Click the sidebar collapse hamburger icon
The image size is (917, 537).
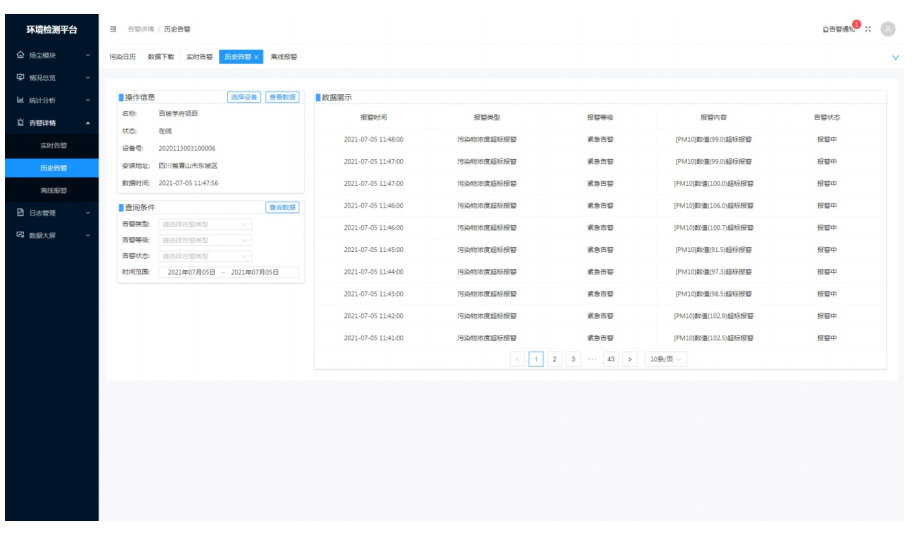click(113, 30)
